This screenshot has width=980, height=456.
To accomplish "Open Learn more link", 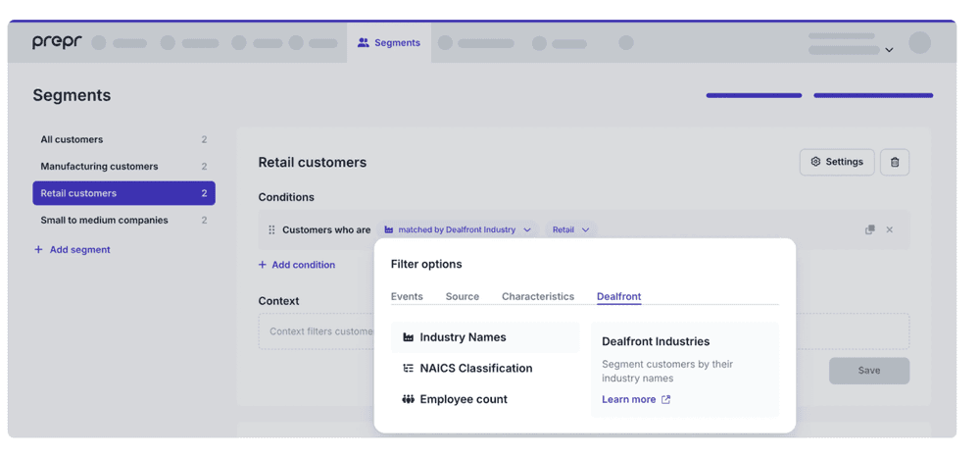I will (636, 399).
